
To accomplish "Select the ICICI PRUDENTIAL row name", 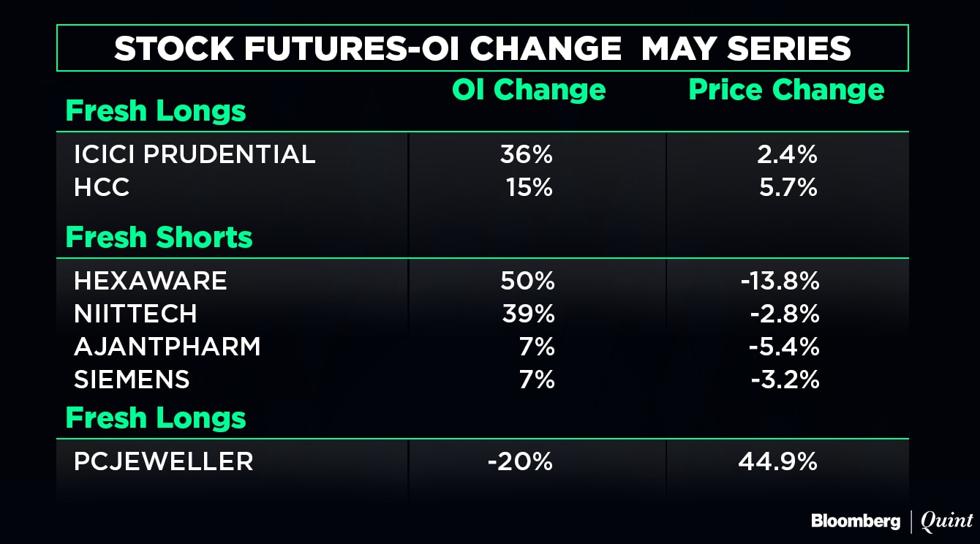I will pyautogui.click(x=195, y=154).
